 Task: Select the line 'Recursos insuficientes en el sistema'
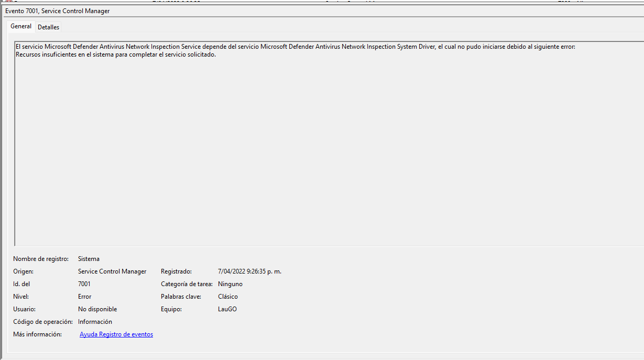(116, 54)
